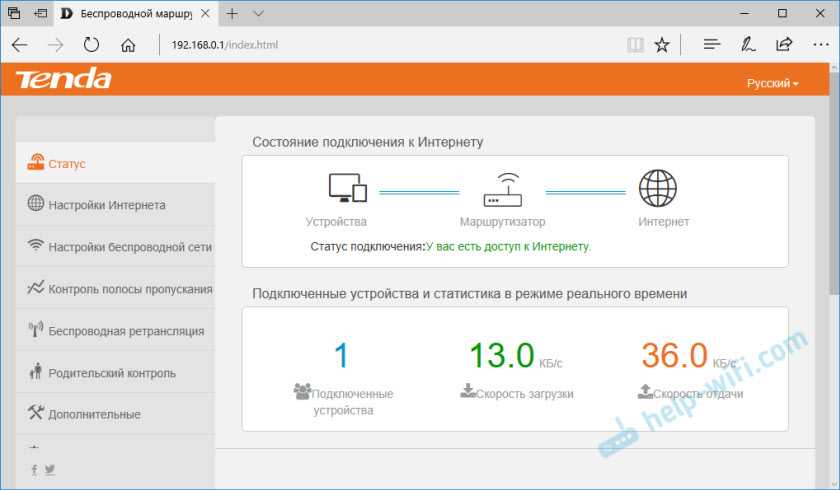Screen dimensions: 840x490
Task: Click the Tenda logo
Action: [x=62, y=80]
